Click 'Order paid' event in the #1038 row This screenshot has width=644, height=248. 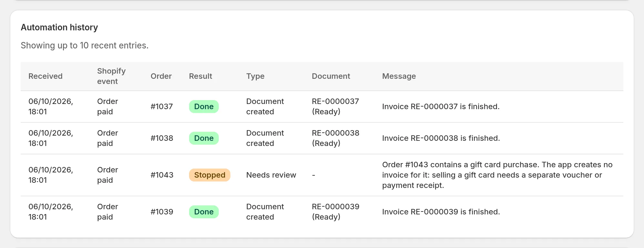click(107, 138)
